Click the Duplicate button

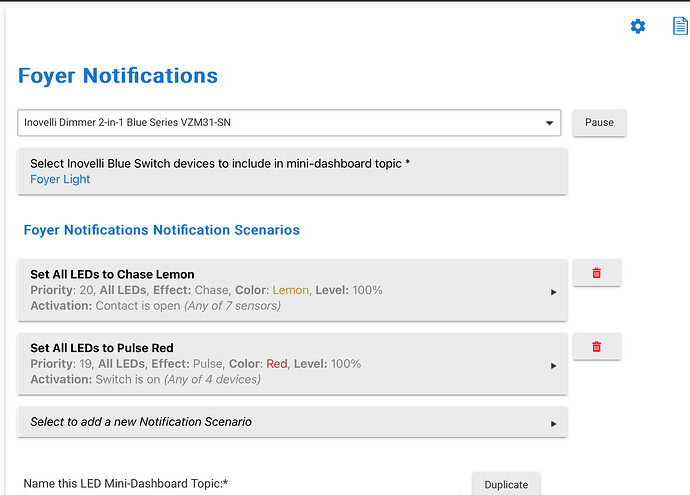(x=506, y=484)
